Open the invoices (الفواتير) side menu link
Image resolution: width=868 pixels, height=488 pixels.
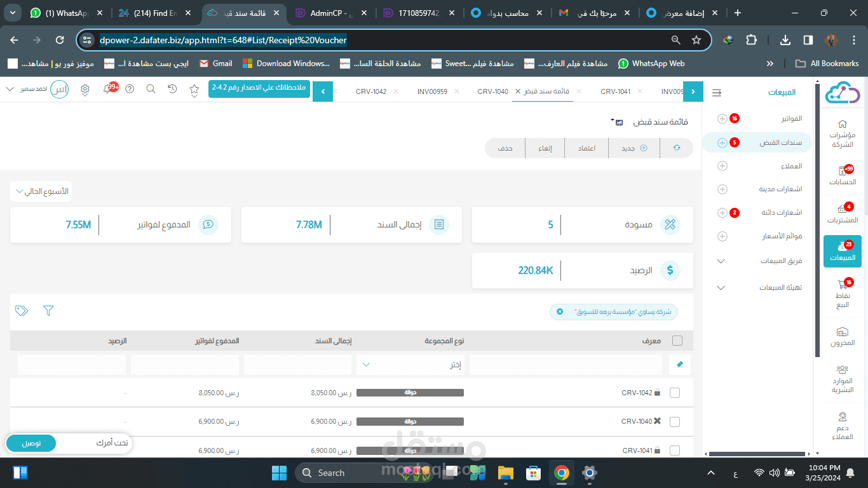[x=792, y=119]
